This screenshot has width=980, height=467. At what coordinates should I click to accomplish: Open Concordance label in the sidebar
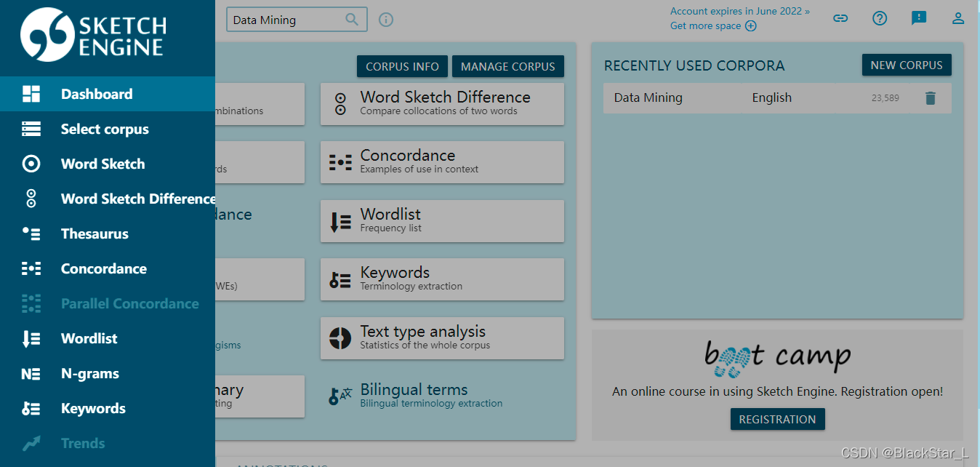(104, 268)
